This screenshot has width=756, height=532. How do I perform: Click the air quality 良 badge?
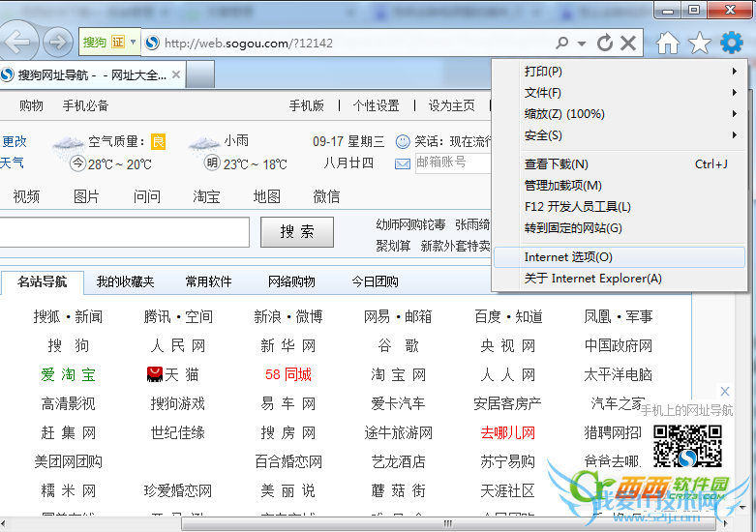[158, 141]
